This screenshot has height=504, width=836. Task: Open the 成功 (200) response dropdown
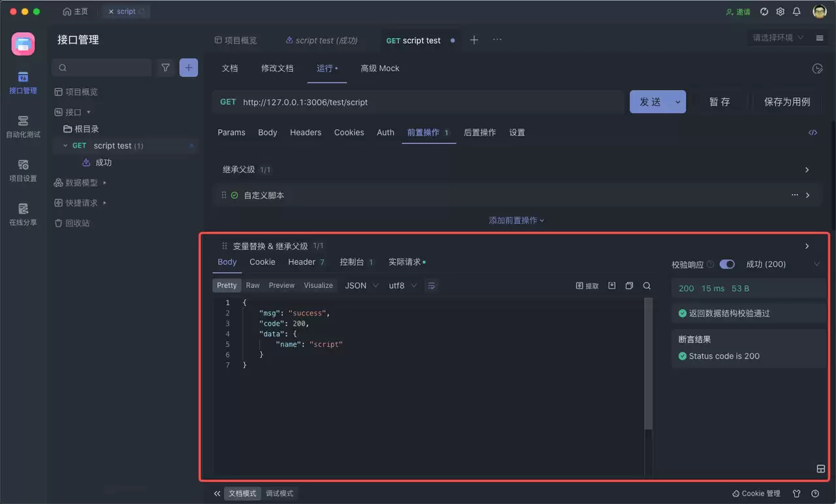pyautogui.click(x=782, y=264)
